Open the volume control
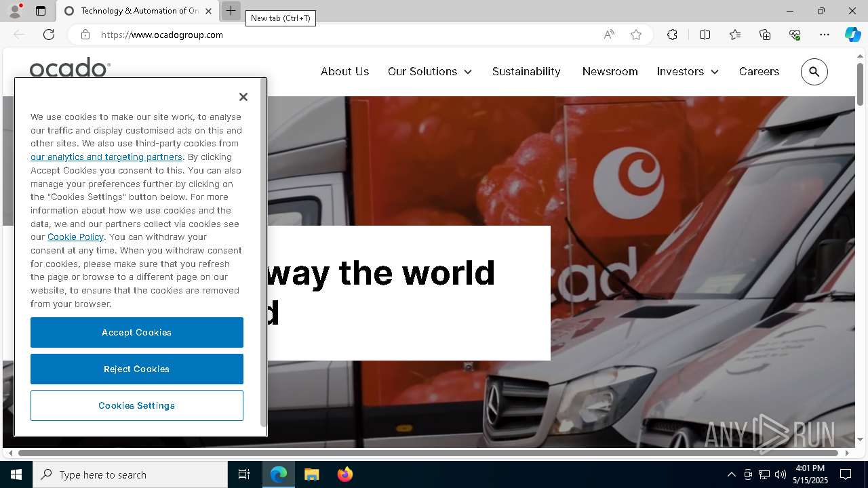 coord(781,474)
